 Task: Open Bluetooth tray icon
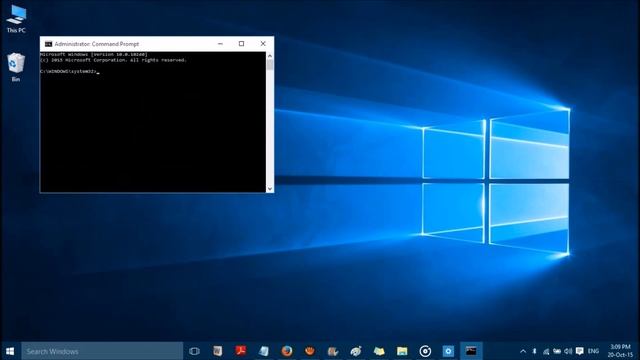pos(534,351)
